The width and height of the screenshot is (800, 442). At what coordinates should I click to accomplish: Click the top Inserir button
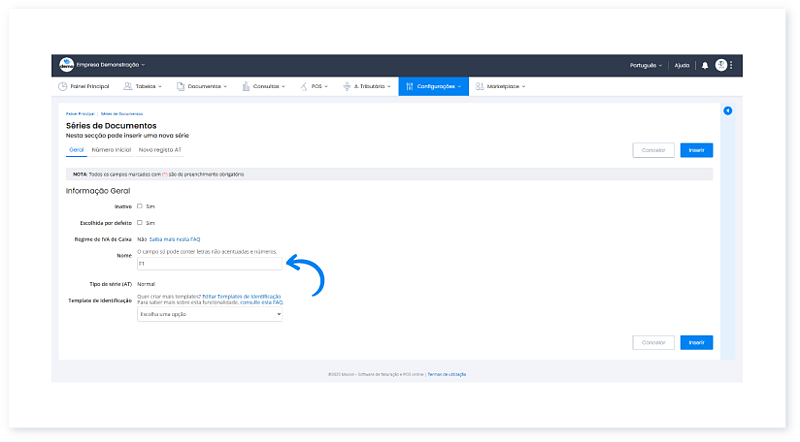point(696,150)
